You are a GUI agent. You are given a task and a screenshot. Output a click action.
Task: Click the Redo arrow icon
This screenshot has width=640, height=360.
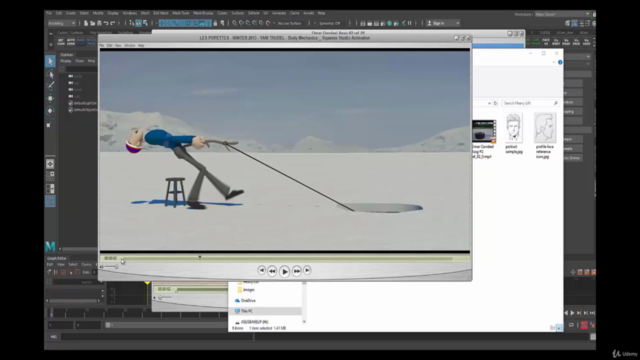tap(113, 23)
